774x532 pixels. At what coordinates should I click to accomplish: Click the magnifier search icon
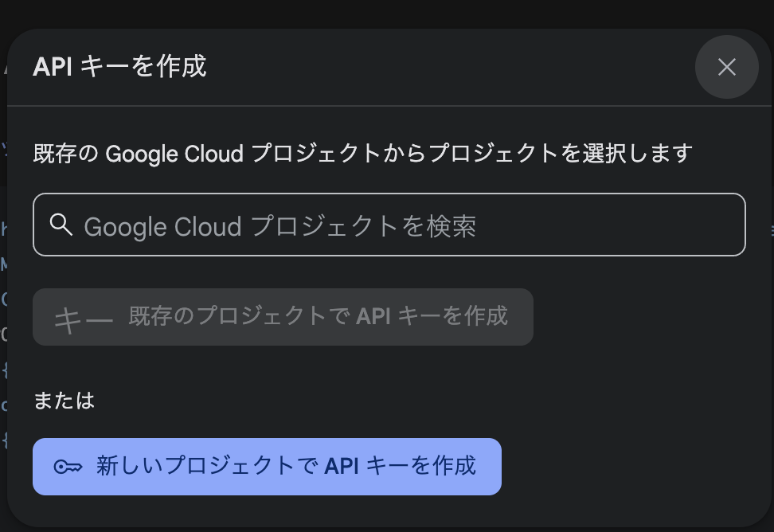pyautogui.click(x=61, y=225)
